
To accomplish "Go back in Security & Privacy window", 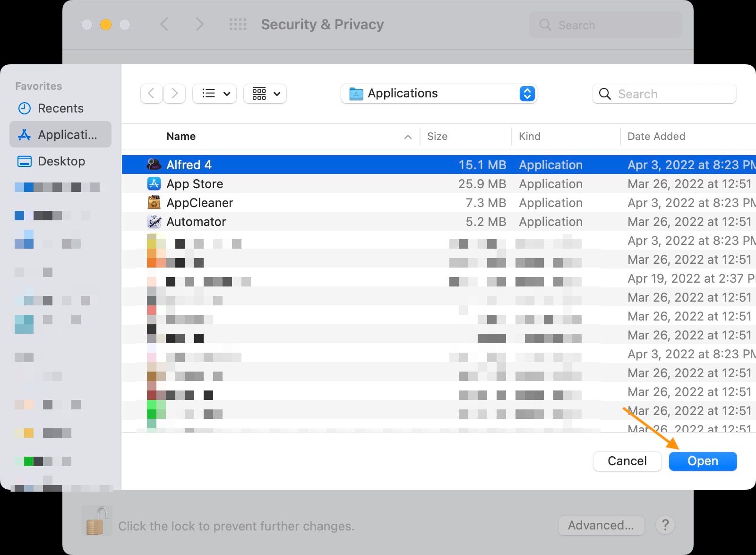I will (164, 25).
